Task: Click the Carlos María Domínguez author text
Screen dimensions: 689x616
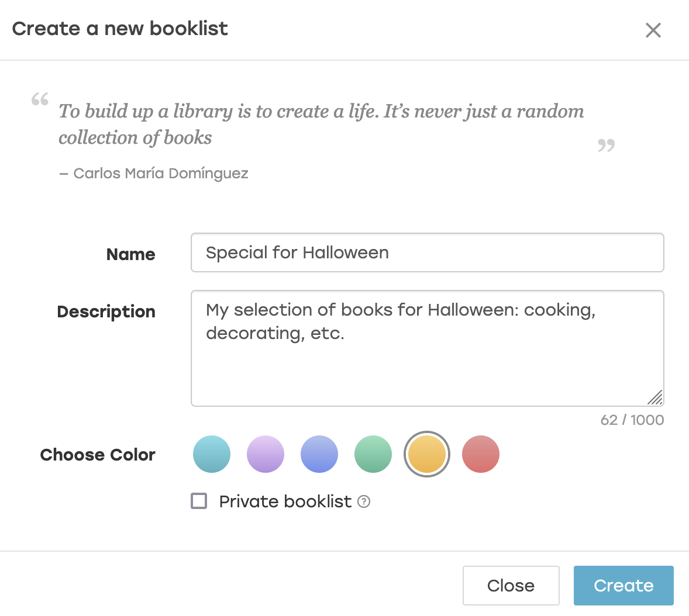Action: pos(161,174)
